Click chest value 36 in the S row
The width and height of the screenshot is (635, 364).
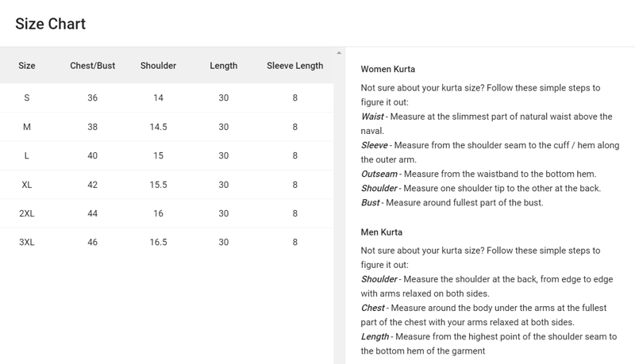(x=93, y=98)
